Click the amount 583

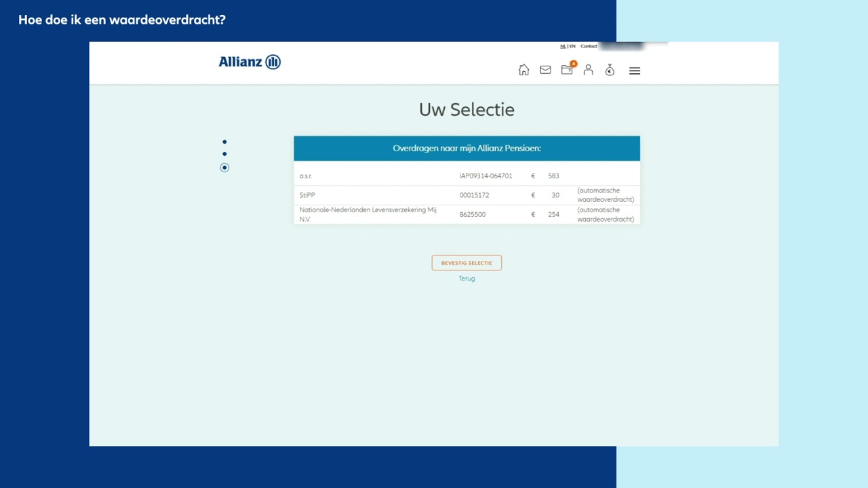(553, 176)
